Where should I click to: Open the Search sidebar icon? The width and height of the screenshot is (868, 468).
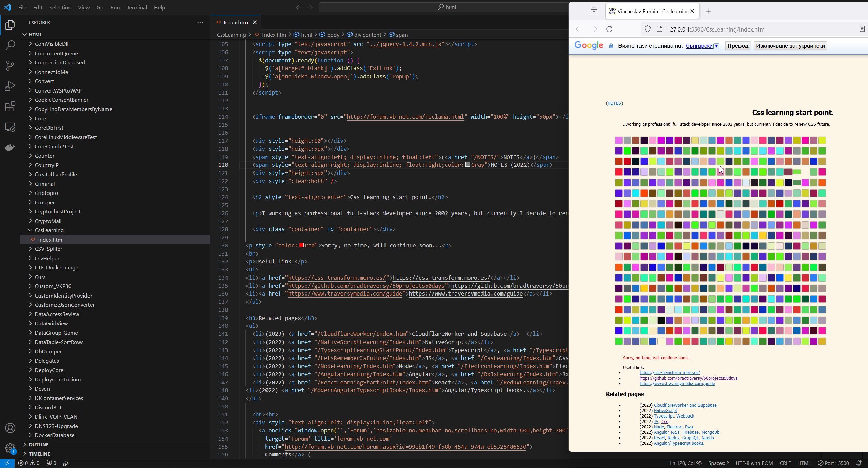coord(10,45)
